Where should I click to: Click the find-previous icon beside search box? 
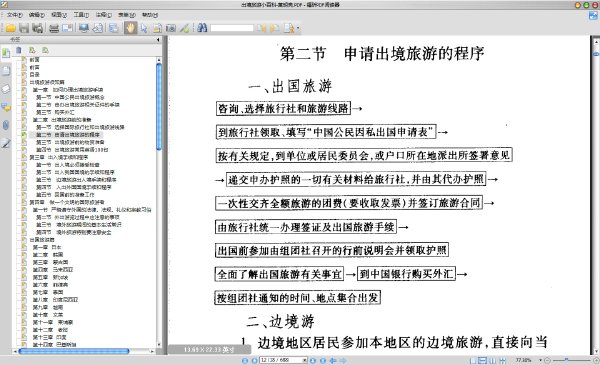(262, 28)
